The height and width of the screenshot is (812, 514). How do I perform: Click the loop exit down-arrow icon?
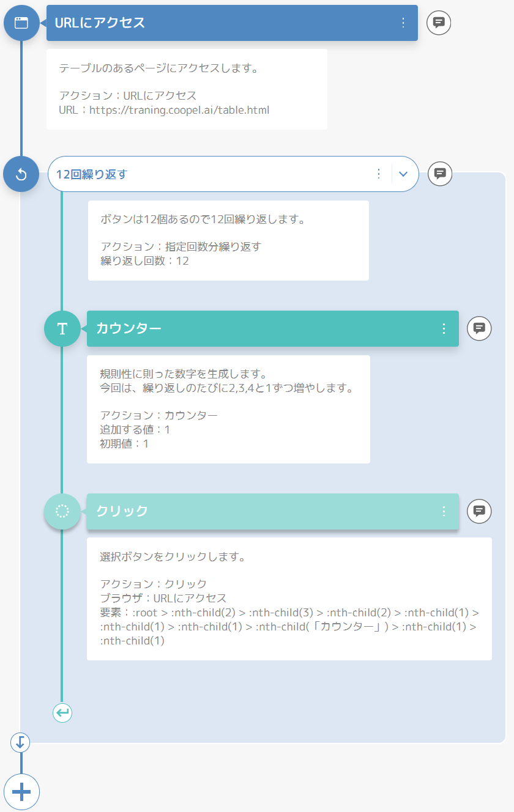pyautogui.click(x=21, y=743)
